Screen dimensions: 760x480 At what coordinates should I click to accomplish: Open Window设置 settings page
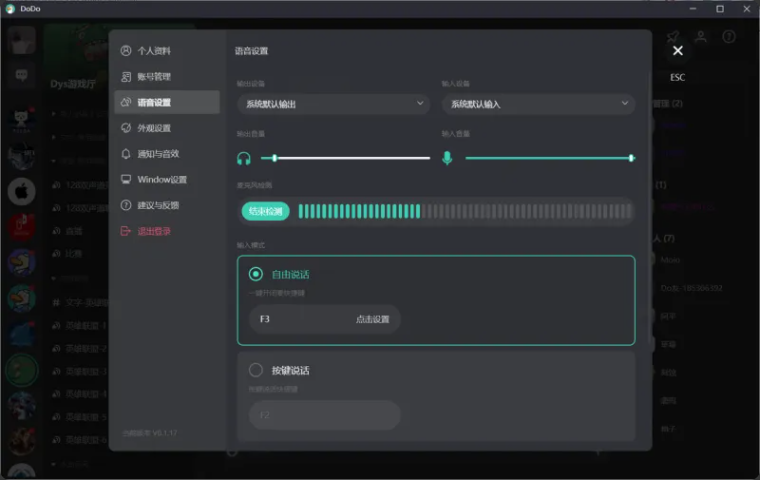click(167, 179)
